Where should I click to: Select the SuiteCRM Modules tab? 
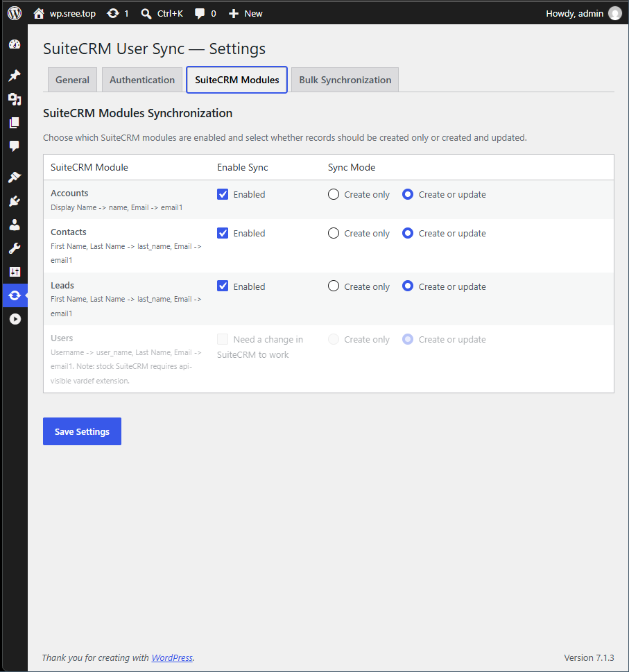tap(237, 80)
